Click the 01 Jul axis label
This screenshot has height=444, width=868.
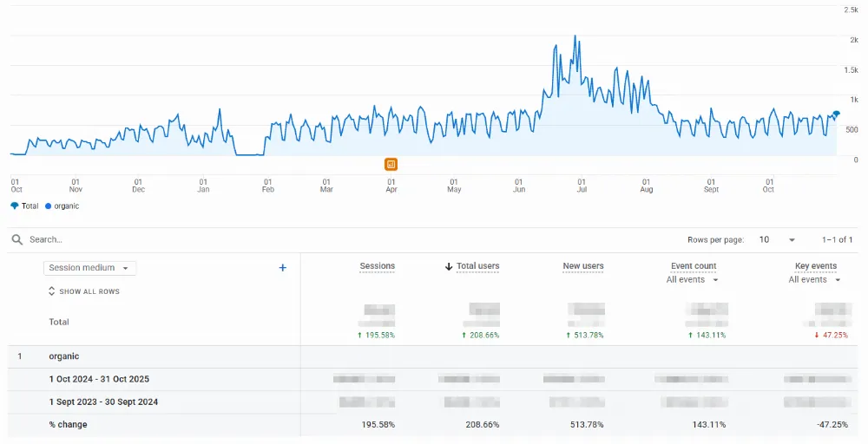(x=582, y=186)
